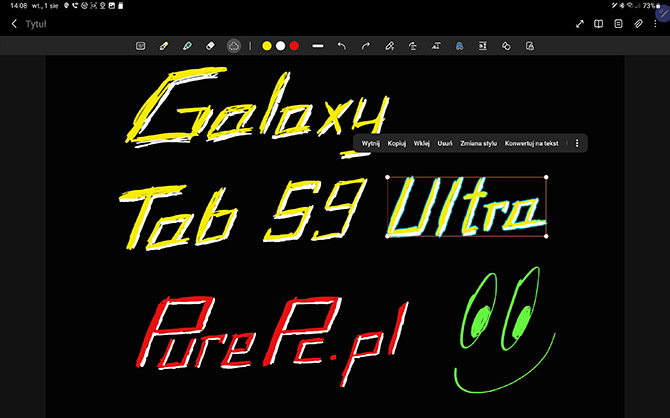Image resolution: width=670 pixels, height=418 pixels.
Task: Select the Eraser tool
Action: pos(210,46)
